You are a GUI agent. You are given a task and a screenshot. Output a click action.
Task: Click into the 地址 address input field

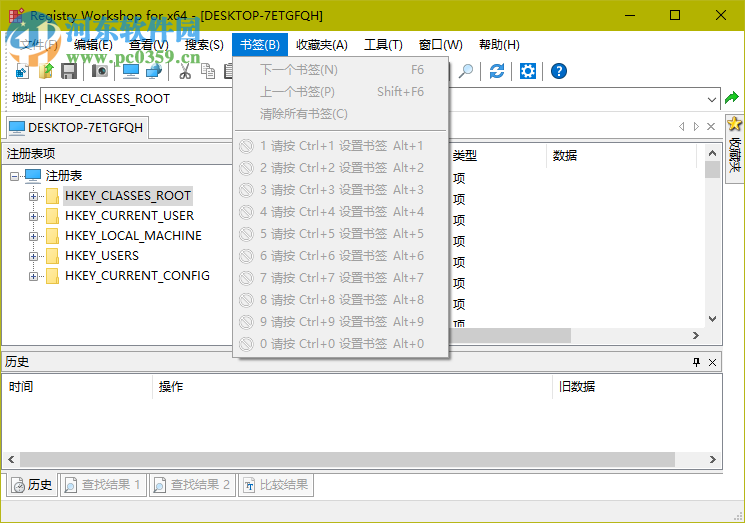tap(373, 99)
